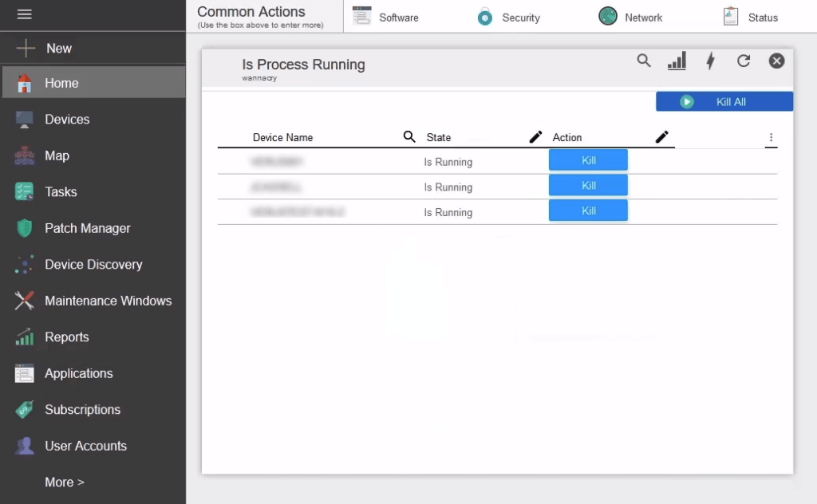Click the search magnifier in panel header
The image size is (817, 504).
[644, 61]
